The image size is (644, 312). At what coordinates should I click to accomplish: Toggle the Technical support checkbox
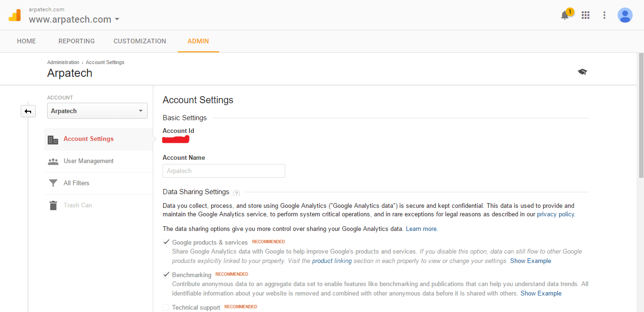click(x=166, y=307)
